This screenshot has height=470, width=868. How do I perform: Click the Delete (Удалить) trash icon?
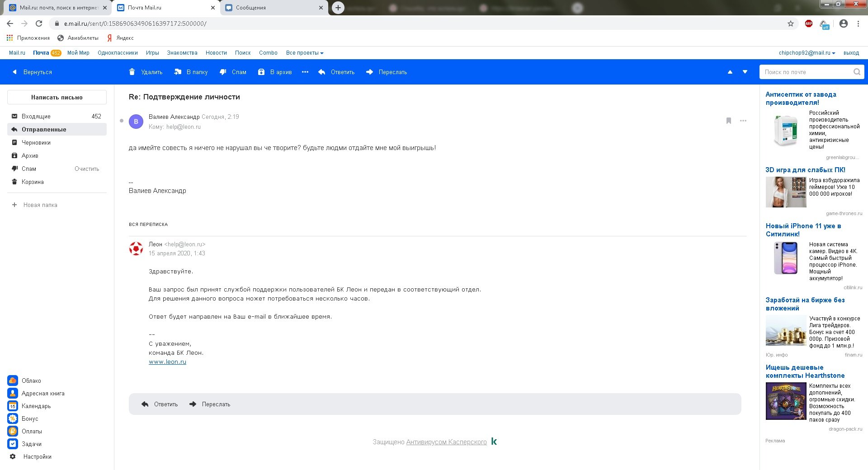coord(132,72)
